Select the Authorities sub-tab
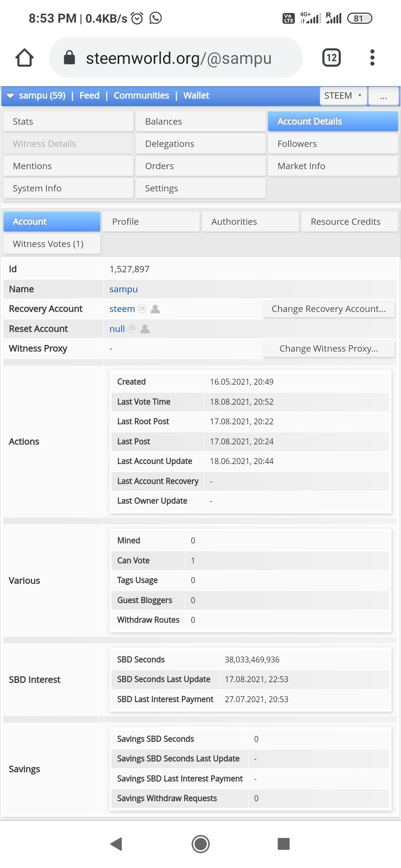Screen dimensions: 401x868 250,221
